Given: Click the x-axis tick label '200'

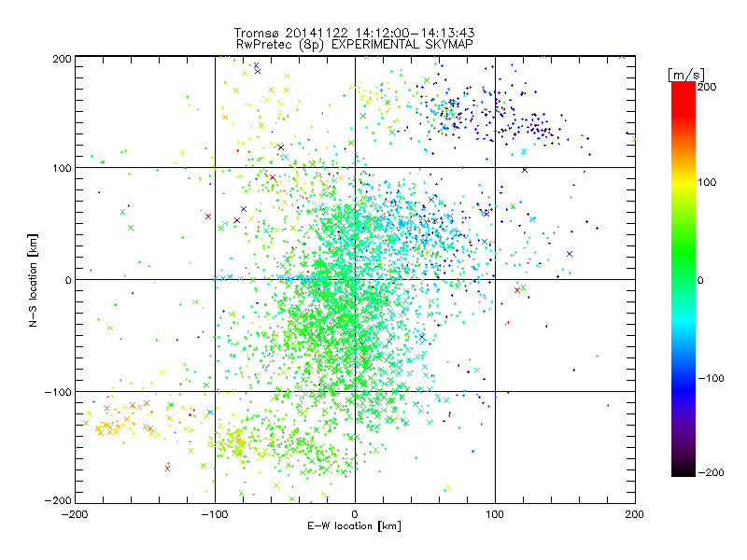Looking at the screenshot, I should pos(635,514).
